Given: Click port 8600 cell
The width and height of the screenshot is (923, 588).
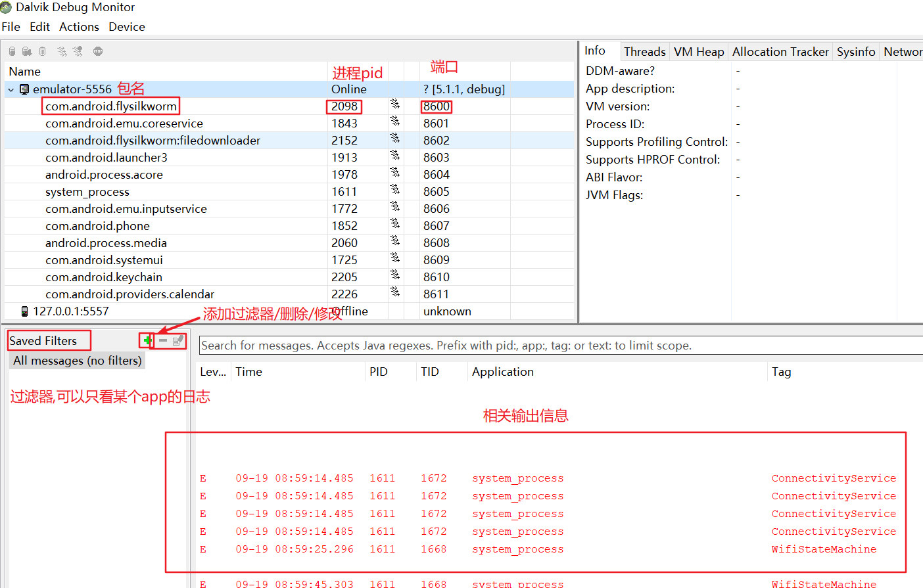Looking at the screenshot, I should click(x=437, y=106).
